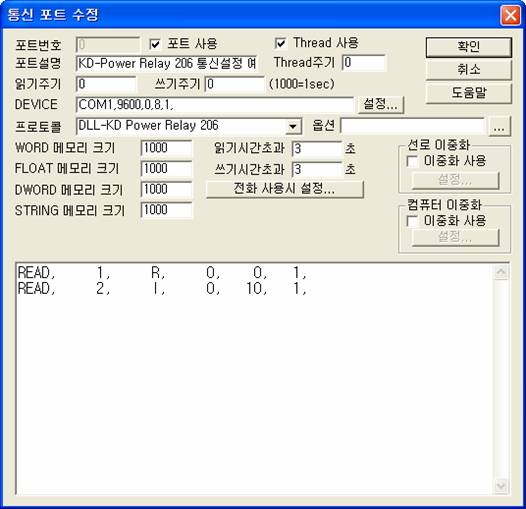Open 전화 사용시 설정... button

[x=284, y=189]
